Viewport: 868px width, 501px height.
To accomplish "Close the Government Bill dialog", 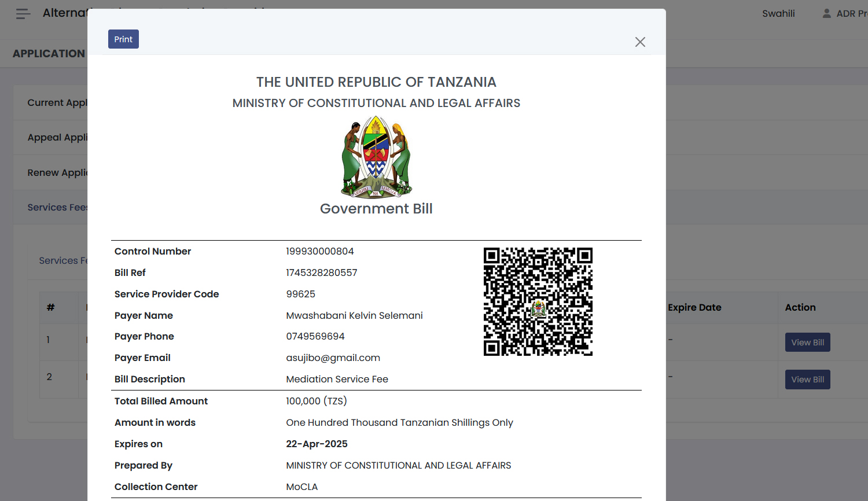I will (640, 42).
